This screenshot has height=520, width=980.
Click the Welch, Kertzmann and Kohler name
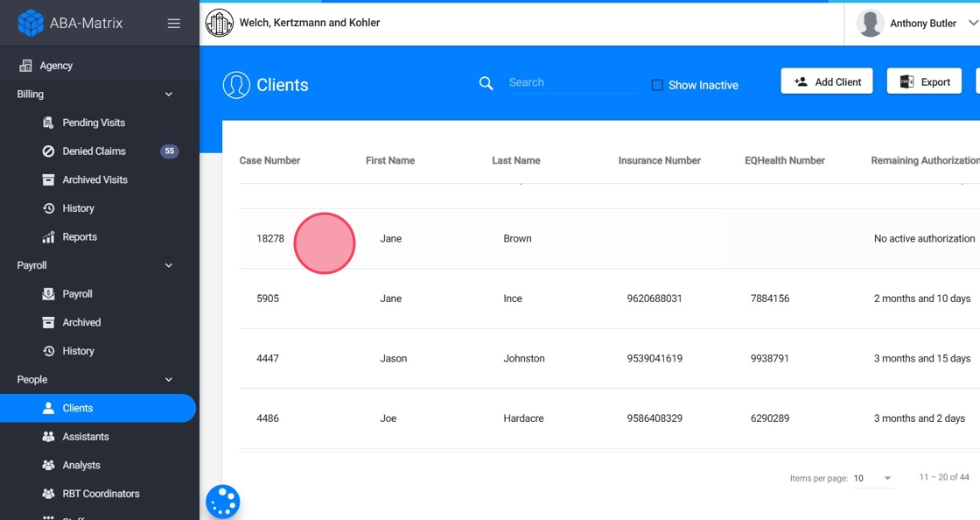[x=310, y=23]
